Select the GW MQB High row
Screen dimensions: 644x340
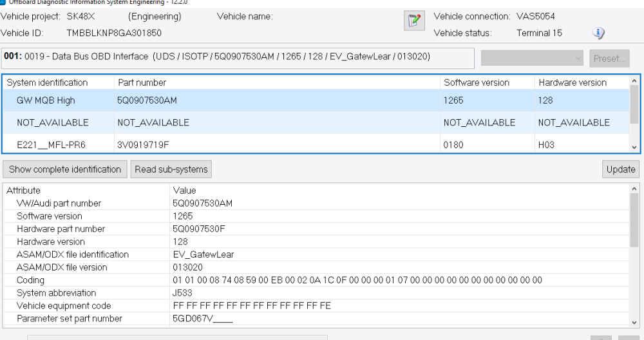316,100
